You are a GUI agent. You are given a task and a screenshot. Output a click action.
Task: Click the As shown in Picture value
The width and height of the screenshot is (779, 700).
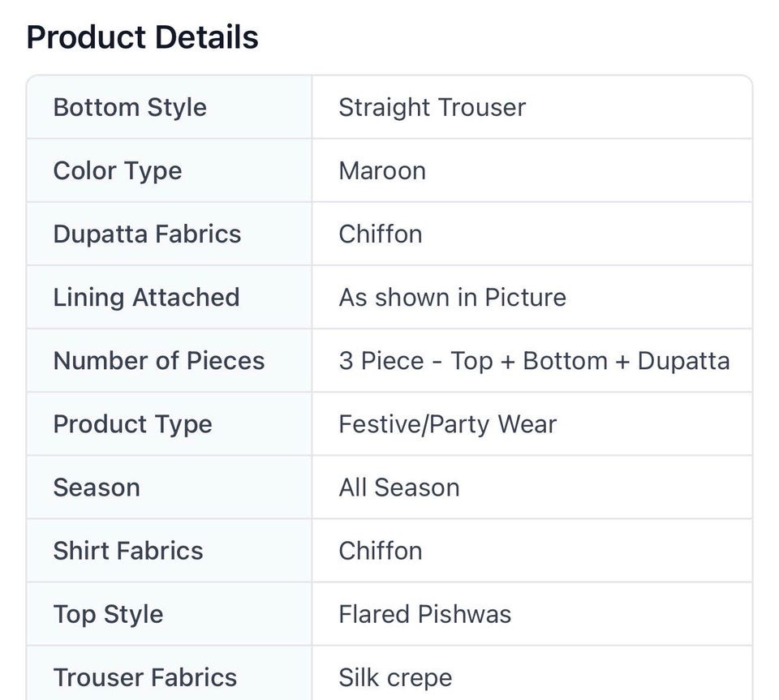pyautogui.click(x=453, y=298)
